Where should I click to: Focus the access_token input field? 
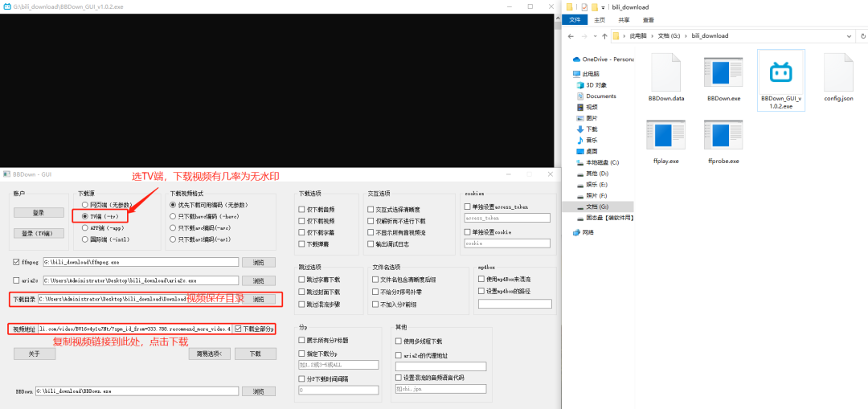507,218
